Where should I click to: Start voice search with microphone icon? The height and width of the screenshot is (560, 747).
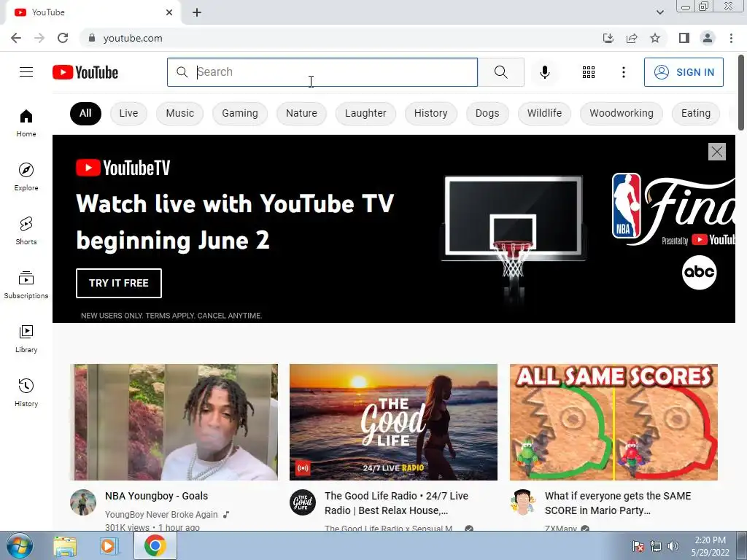[x=544, y=72]
